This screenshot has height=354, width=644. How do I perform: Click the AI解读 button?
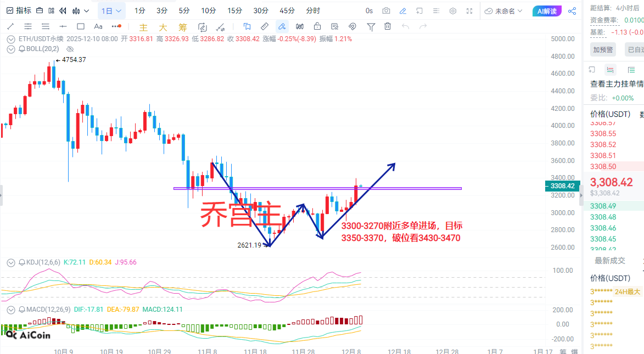[547, 11]
